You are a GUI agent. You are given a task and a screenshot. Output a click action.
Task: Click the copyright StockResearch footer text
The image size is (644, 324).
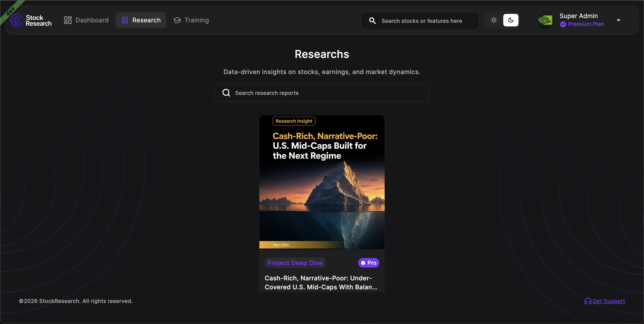point(76,301)
